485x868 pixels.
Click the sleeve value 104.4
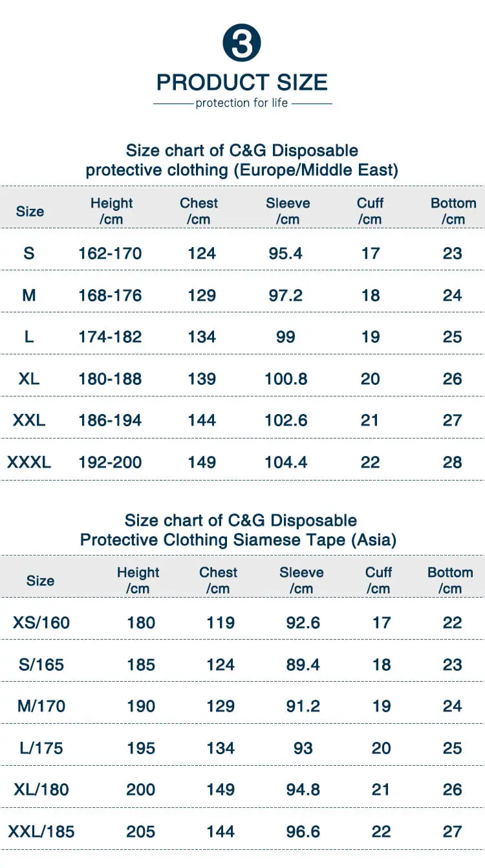pyautogui.click(x=286, y=462)
